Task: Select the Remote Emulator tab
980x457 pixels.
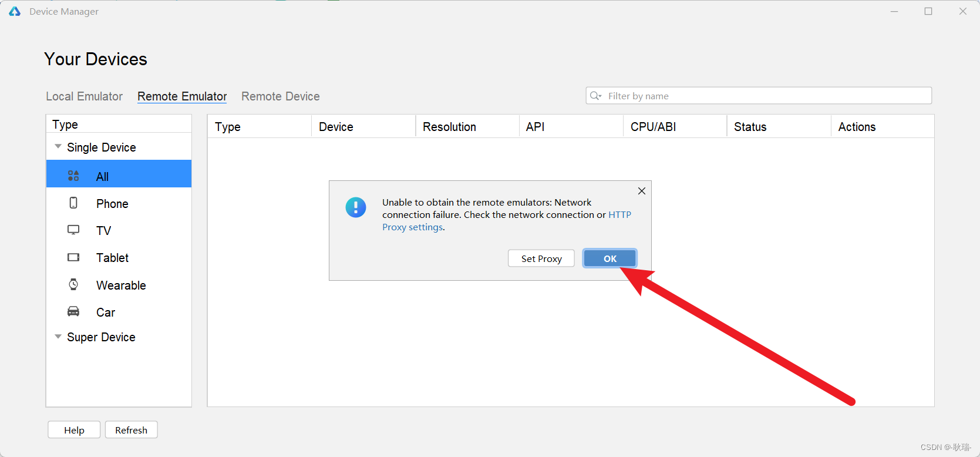Action: pos(182,96)
